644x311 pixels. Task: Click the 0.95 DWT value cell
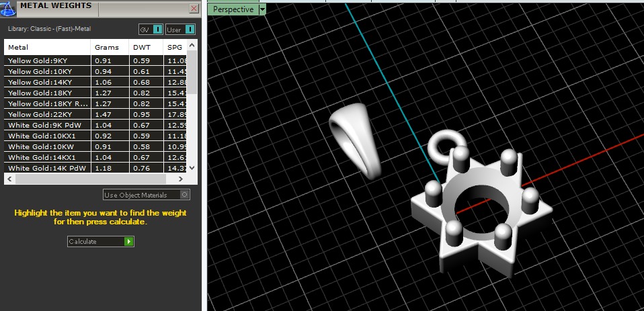click(x=147, y=114)
